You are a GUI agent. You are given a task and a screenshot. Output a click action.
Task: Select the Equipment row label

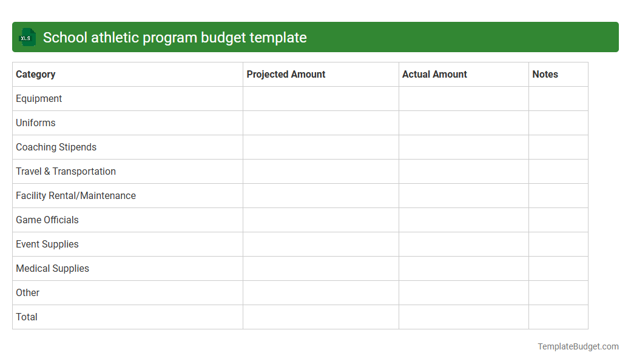[x=39, y=98]
